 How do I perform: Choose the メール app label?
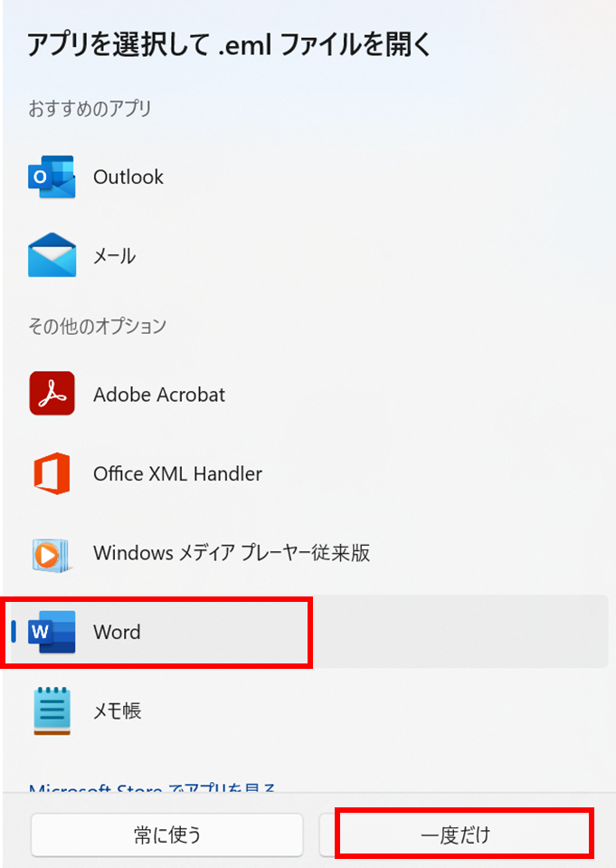pyautogui.click(x=114, y=256)
